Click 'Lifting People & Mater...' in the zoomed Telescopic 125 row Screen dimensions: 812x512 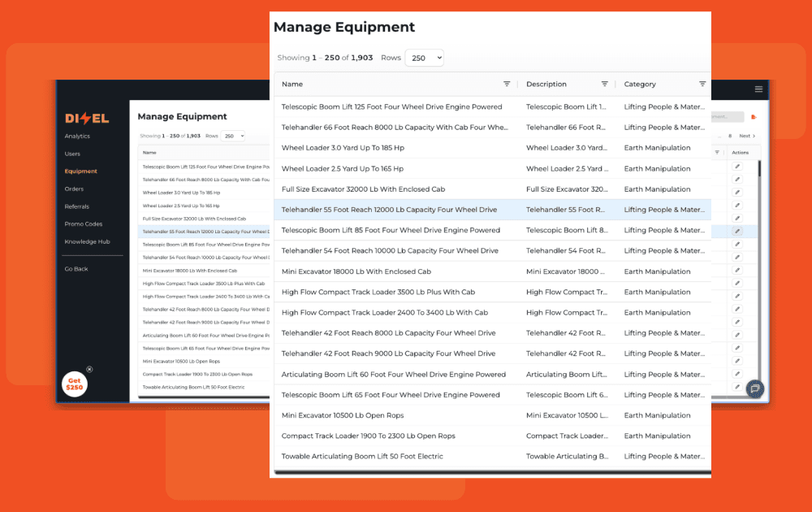tap(664, 106)
